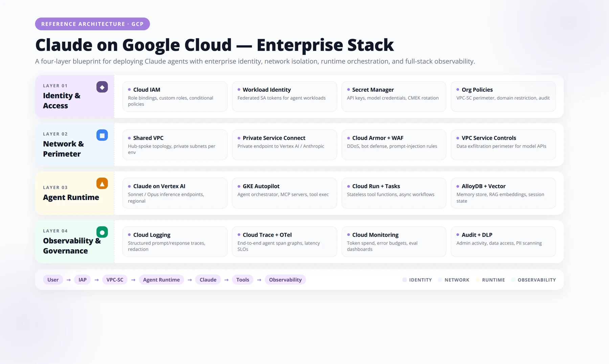Screen dimensions: 609x364
Task: Click the green circle Observability & Governance icon
Action: point(102,232)
